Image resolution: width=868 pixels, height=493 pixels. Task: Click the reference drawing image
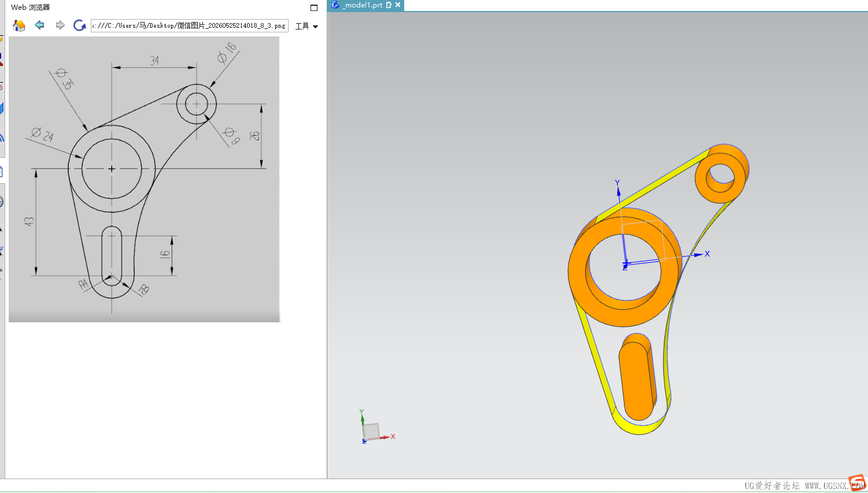[x=145, y=179]
